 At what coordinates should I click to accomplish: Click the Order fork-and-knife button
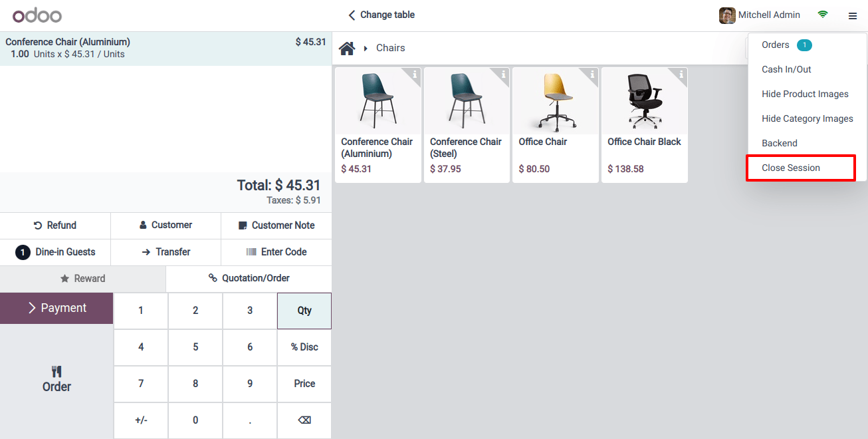click(x=56, y=380)
